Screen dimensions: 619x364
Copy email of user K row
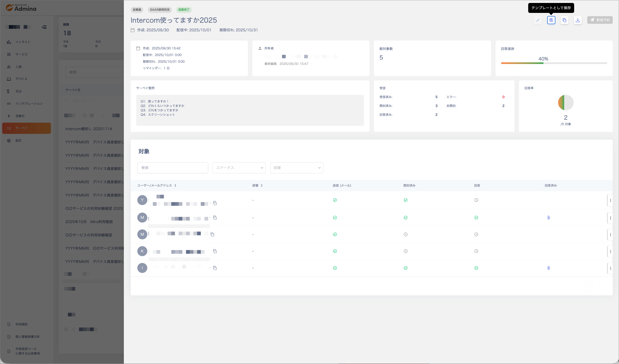pos(215,251)
